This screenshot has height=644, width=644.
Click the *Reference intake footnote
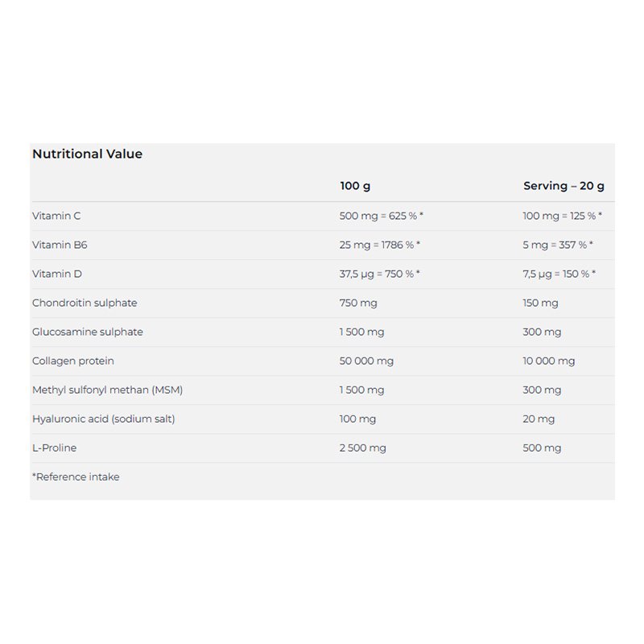click(76, 477)
